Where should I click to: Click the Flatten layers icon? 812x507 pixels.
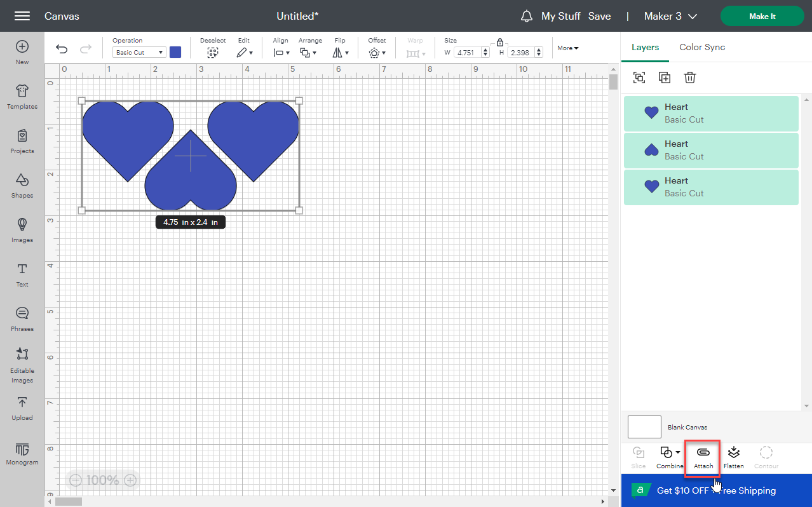pyautogui.click(x=733, y=452)
